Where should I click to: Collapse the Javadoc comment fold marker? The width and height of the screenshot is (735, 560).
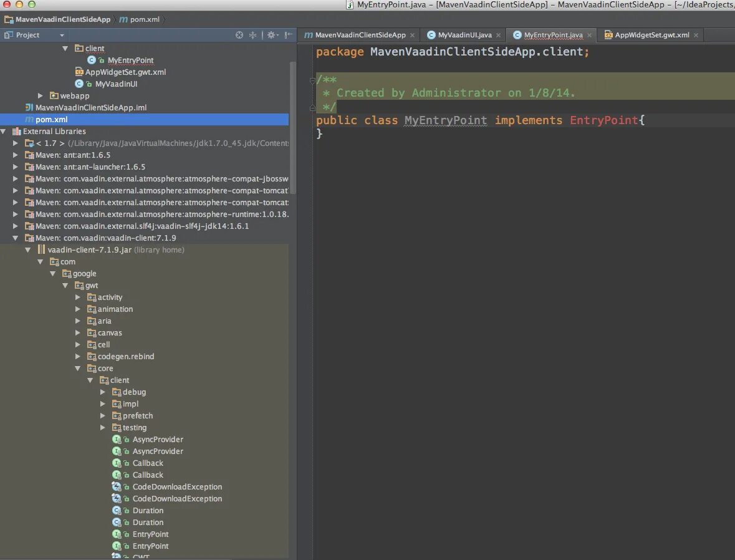pyautogui.click(x=313, y=80)
